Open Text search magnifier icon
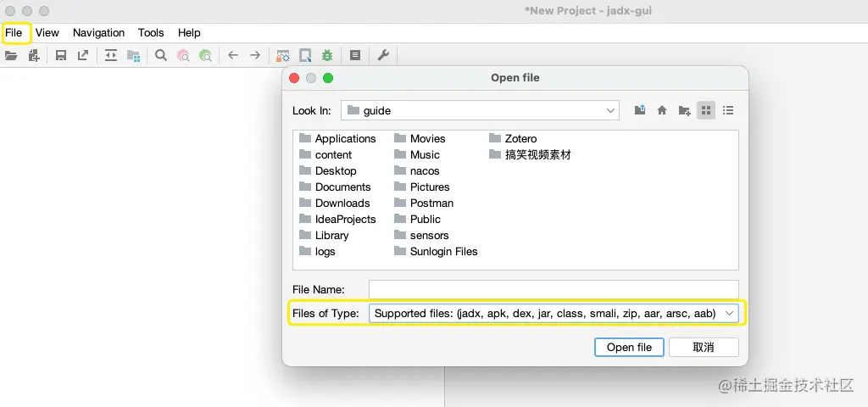 coord(161,55)
